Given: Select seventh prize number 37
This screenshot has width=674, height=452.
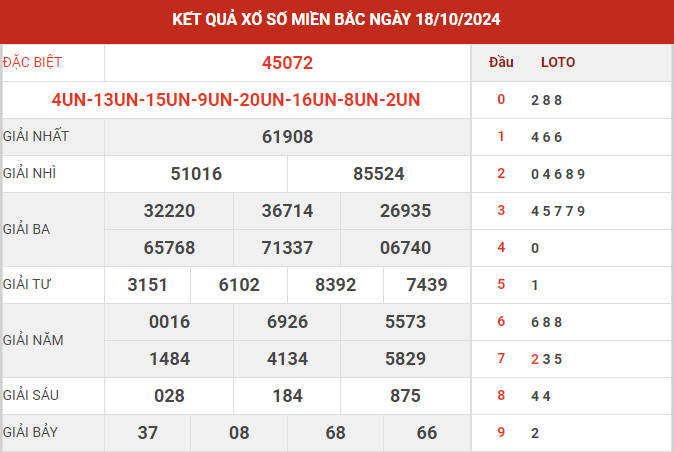Looking at the screenshot, I should 147,432.
